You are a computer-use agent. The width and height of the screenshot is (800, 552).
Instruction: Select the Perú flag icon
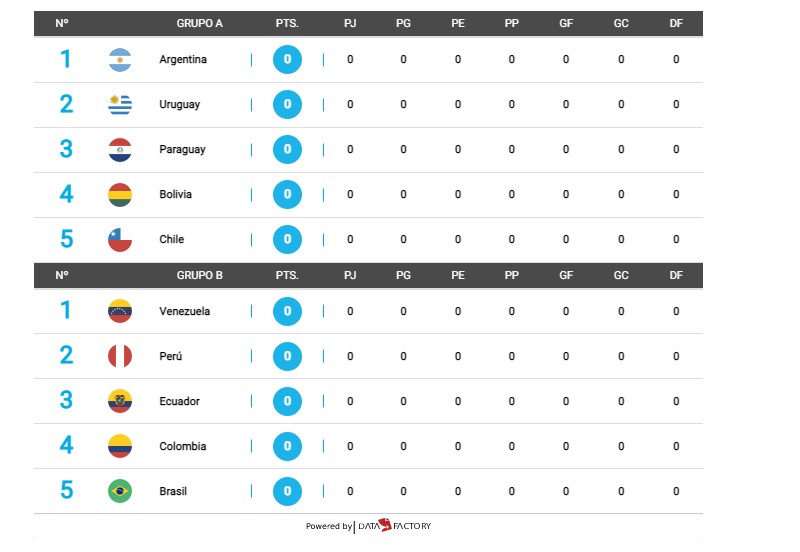120,356
